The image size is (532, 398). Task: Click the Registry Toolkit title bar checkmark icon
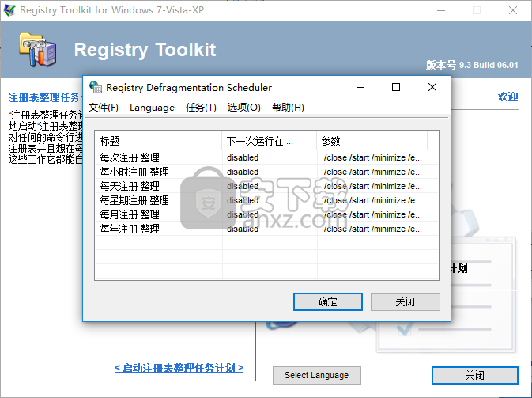coord(9,10)
